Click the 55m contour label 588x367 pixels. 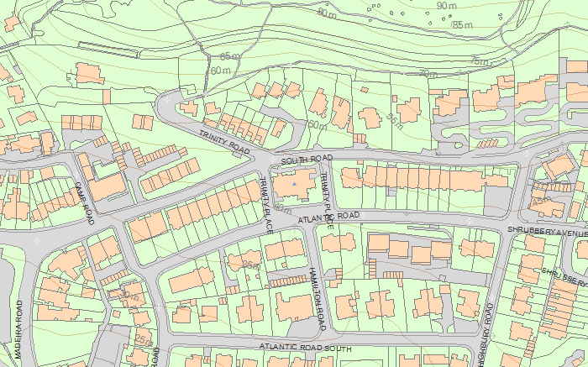[x=395, y=121]
